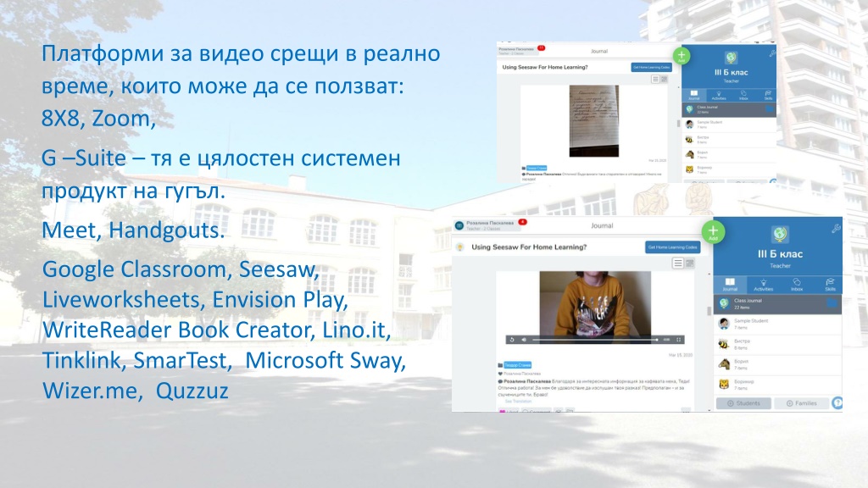Click the slide line 'Google Classroom, Seesaw,'

click(x=181, y=269)
